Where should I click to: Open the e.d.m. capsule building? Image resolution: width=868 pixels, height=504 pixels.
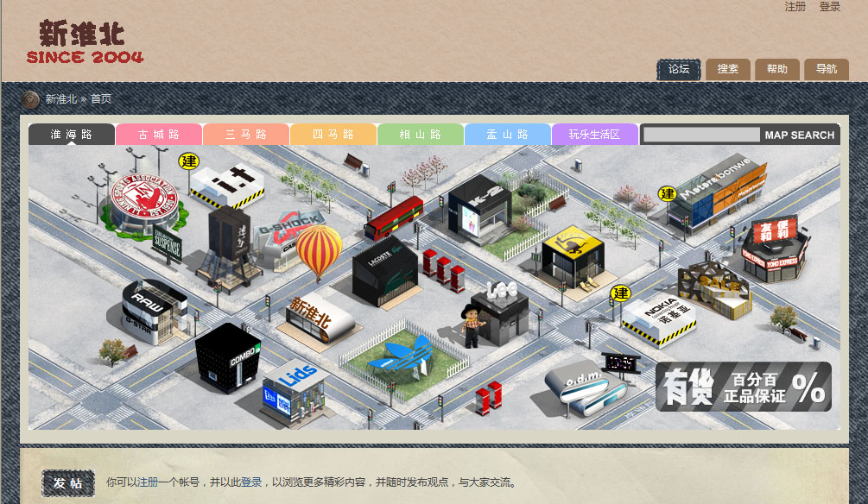586,388
